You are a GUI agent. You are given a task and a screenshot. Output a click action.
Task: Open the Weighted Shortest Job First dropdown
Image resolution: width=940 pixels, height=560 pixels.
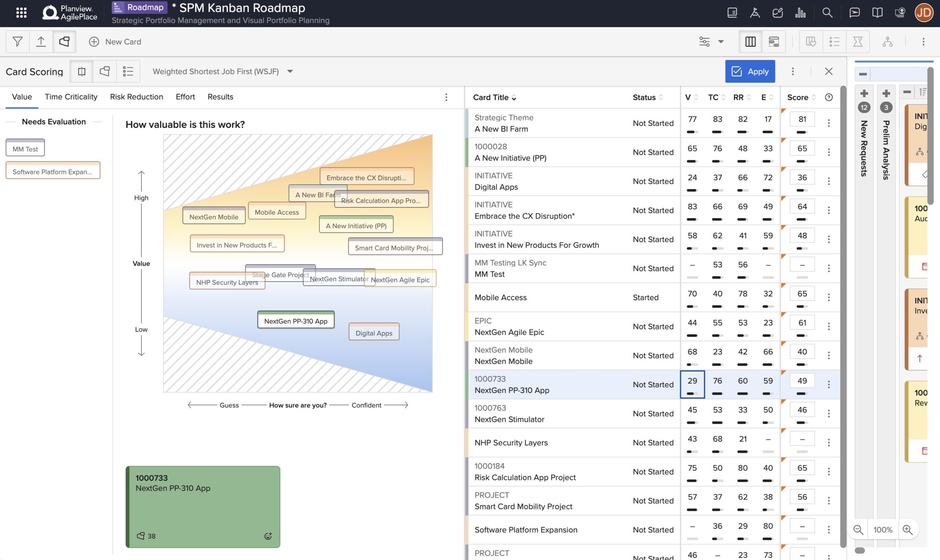(x=223, y=71)
